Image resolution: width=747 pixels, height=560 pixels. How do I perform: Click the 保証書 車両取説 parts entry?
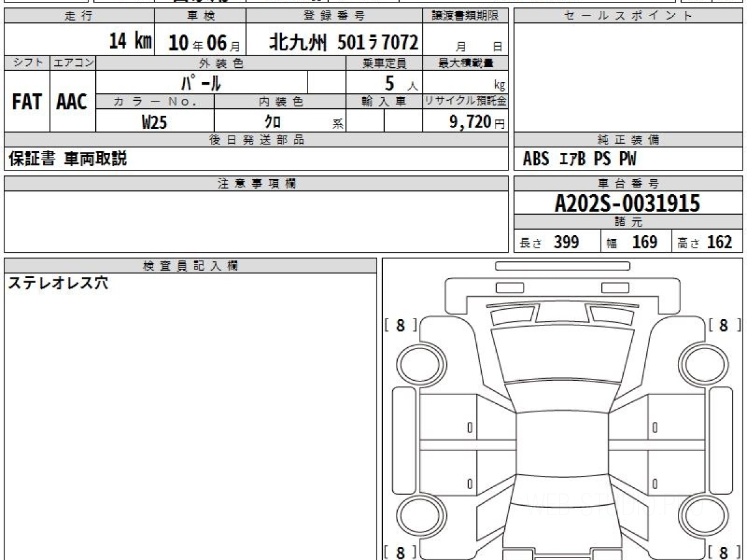click(67, 159)
